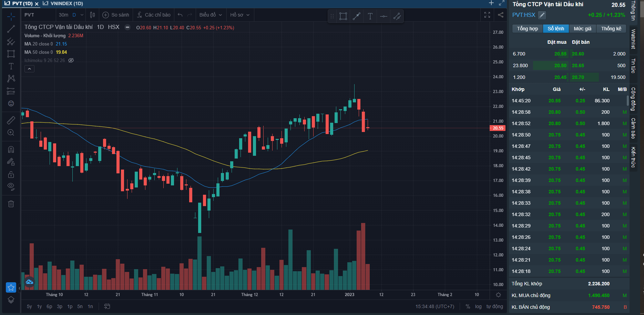644x315 pixels.
Task: Open the ruler measure tool
Action: click(x=11, y=120)
